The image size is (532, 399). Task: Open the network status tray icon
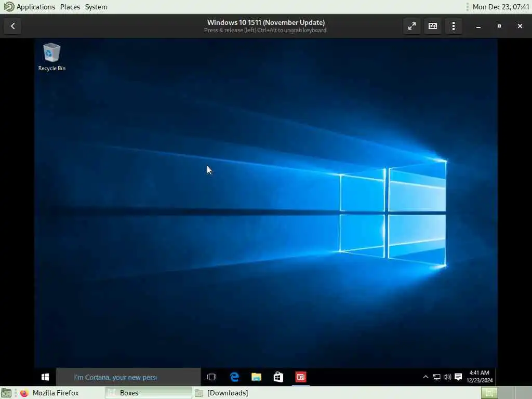[x=436, y=377]
